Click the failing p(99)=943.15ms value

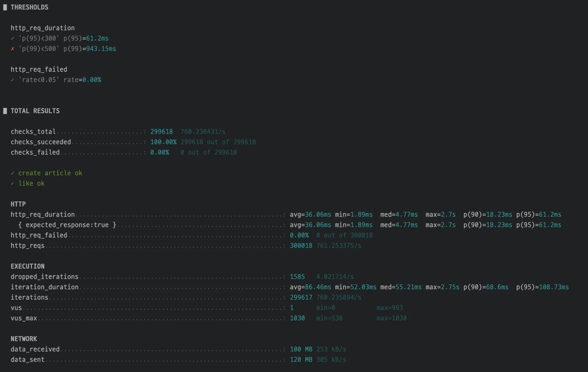pos(101,49)
